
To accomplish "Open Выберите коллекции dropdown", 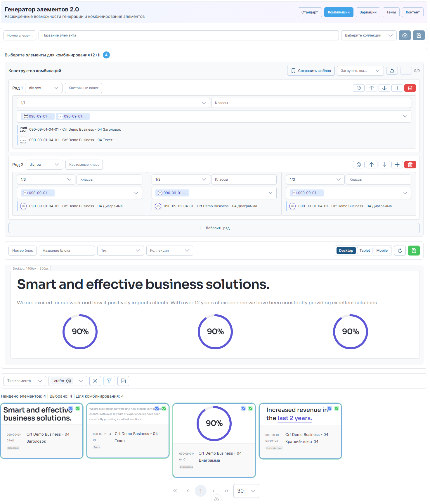I will tap(369, 35).
